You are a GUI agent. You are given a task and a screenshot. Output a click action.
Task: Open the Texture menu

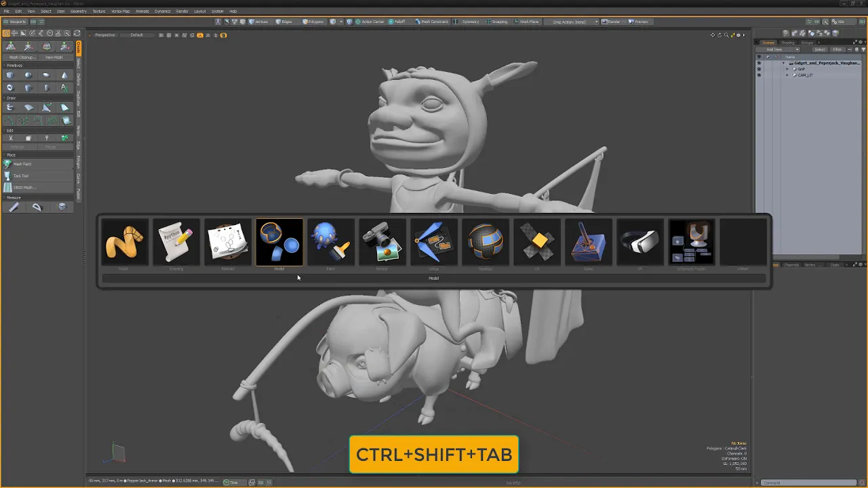[x=99, y=12]
